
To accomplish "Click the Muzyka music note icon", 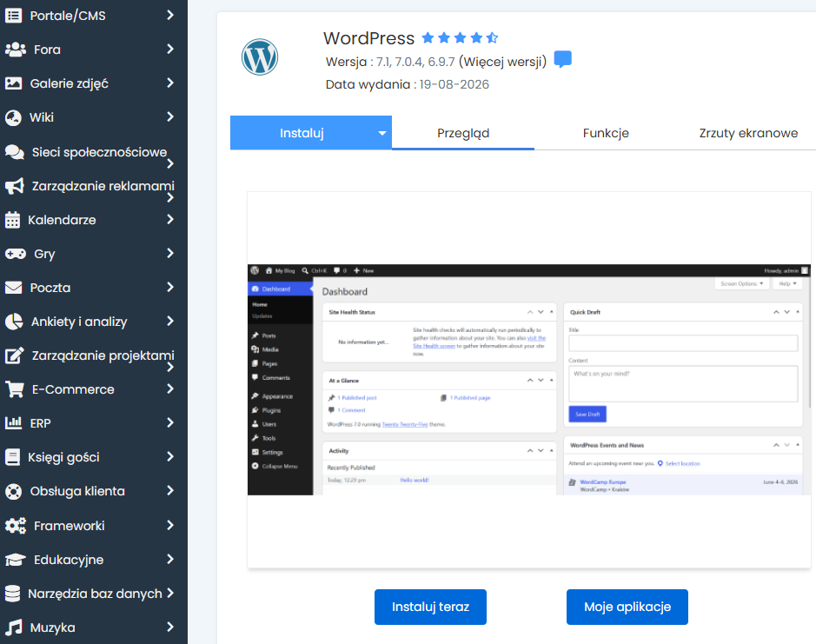I will [14, 627].
